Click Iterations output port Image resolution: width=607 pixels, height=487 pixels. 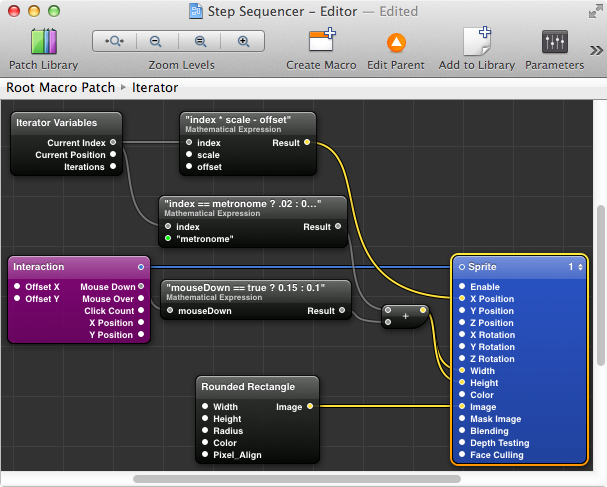point(113,166)
